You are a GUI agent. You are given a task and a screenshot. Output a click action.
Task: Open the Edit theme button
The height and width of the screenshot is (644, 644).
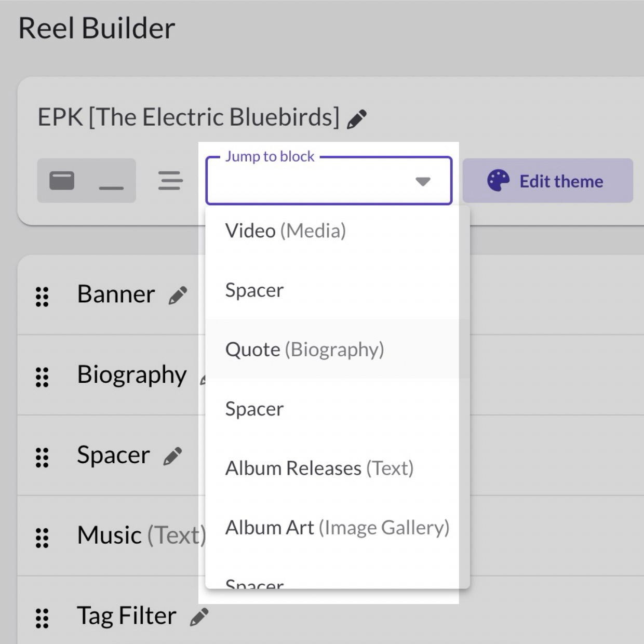[x=547, y=181]
